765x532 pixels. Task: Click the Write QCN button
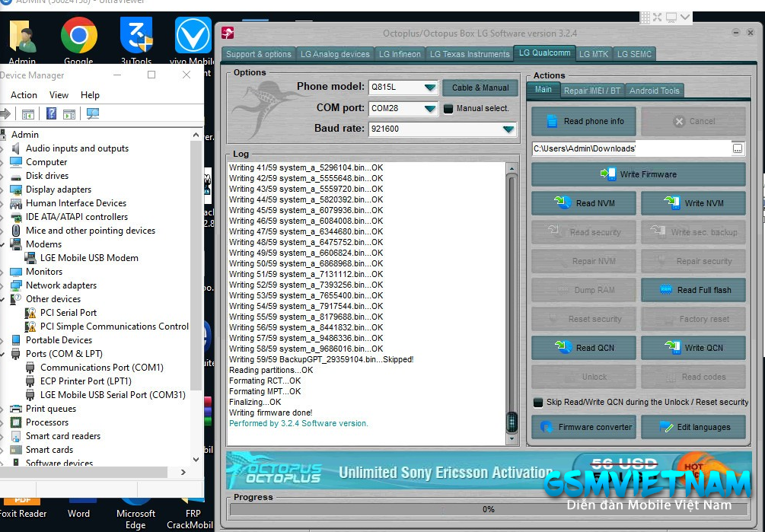(693, 348)
